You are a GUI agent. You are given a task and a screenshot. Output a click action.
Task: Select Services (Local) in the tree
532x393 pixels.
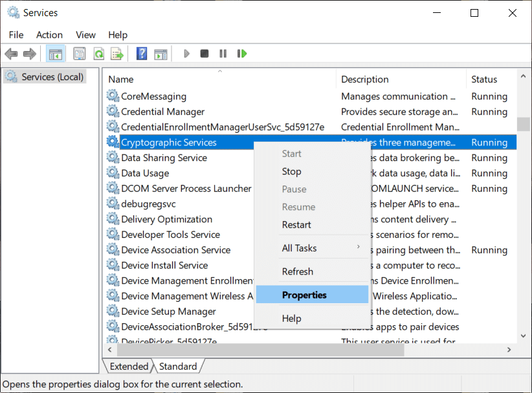click(x=45, y=77)
